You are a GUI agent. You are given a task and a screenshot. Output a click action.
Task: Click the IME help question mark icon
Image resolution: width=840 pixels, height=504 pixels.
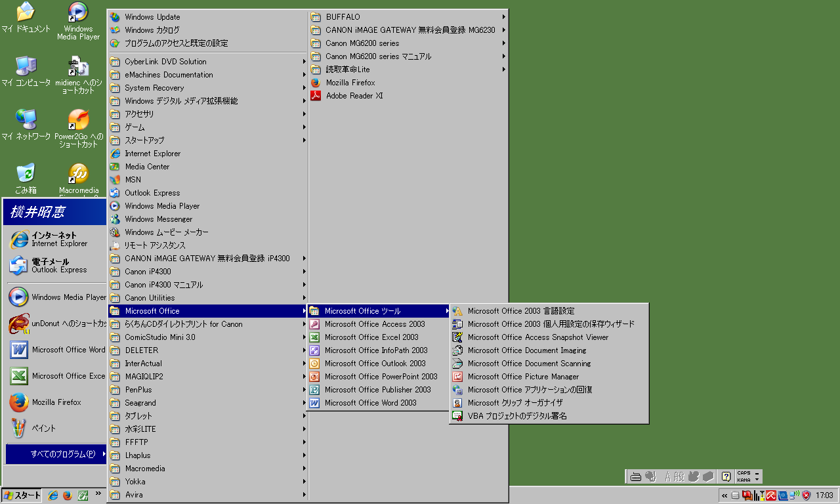pyautogui.click(x=726, y=477)
